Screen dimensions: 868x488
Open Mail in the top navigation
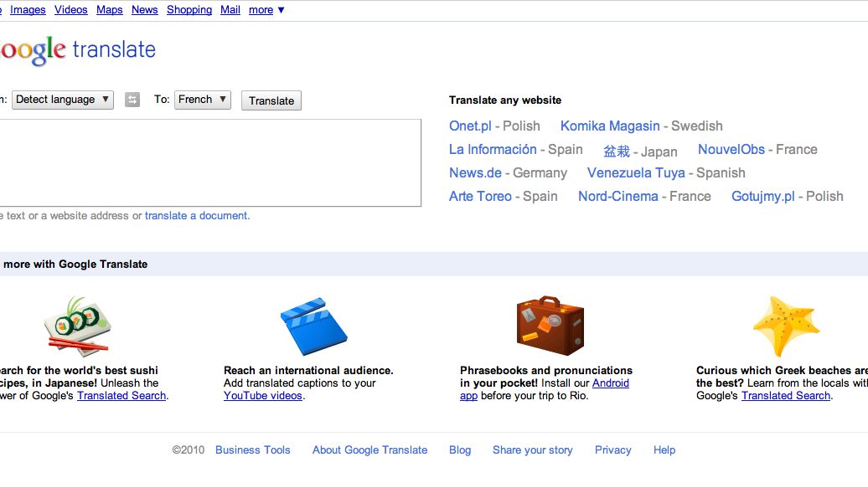coord(230,10)
